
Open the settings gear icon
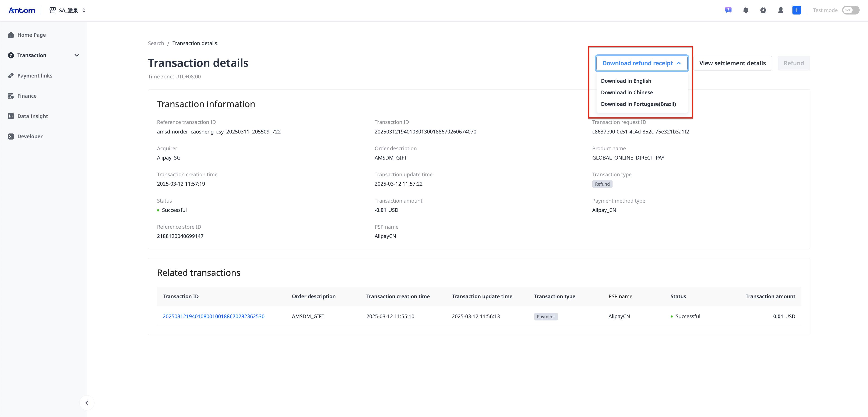pos(763,10)
